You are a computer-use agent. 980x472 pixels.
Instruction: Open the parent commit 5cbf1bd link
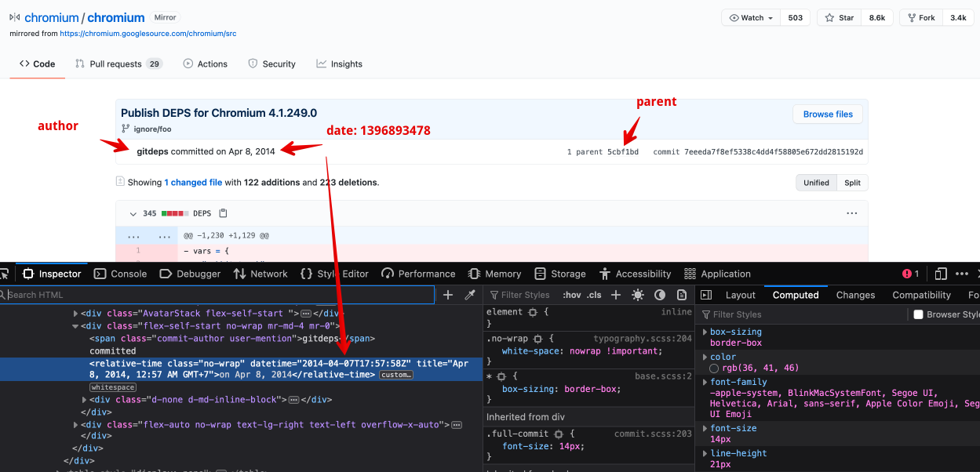[623, 152]
